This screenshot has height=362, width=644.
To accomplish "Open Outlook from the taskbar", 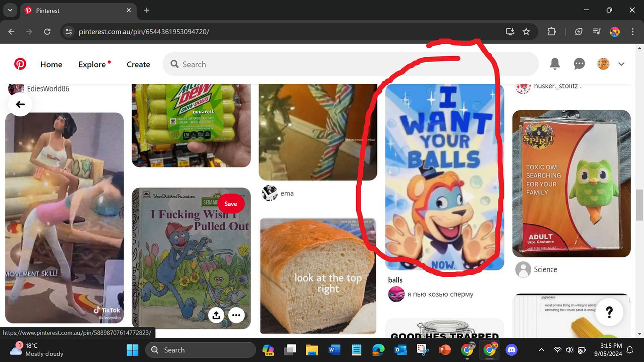I will pyautogui.click(x=401, y=350).
